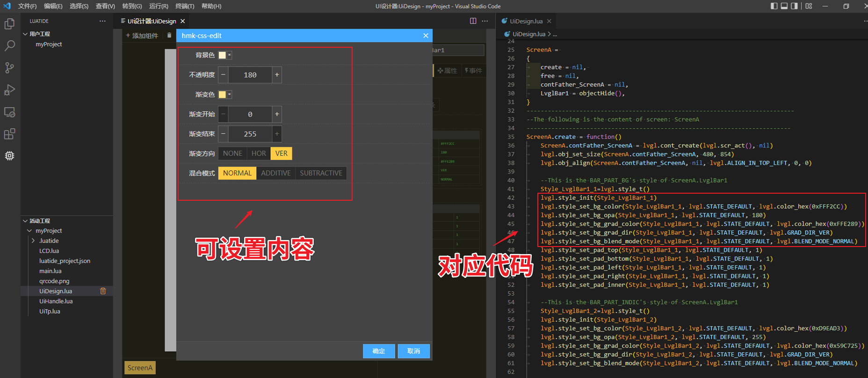This screenshot has height=378, width=868.
Task: Expand the .luatide folder
Action: click(33, 241)
